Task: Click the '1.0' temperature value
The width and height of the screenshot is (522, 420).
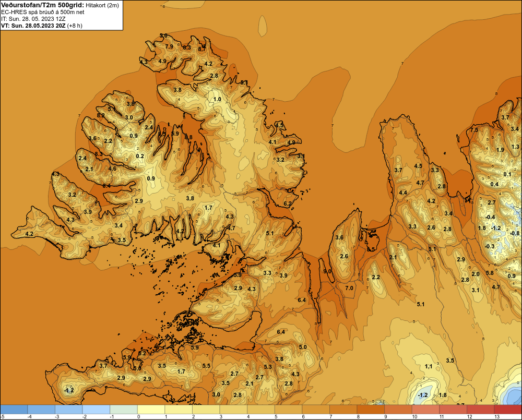Action: point(217,99)
